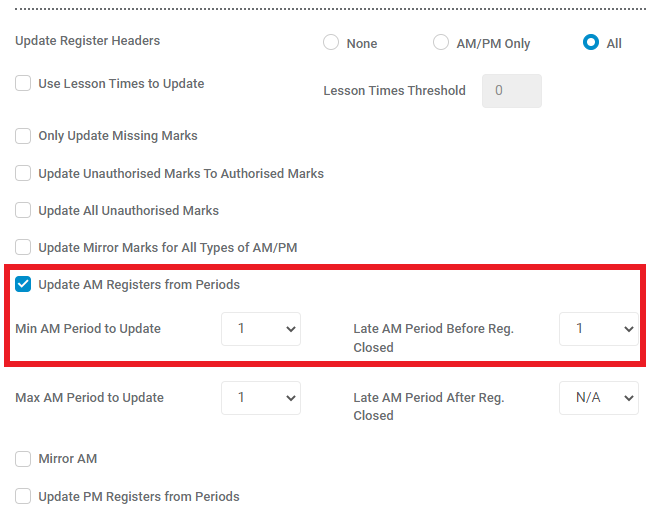
Task: Select the All radio option
Action: pos(591,42)
